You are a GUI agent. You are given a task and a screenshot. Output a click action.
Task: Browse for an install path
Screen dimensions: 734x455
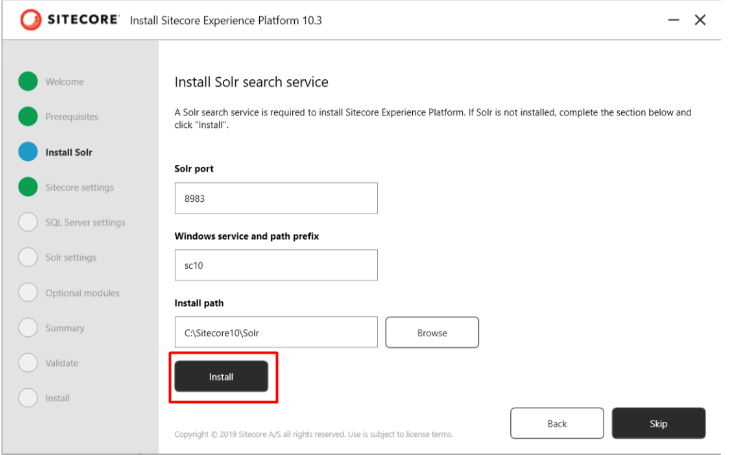[x=432, y=333]
